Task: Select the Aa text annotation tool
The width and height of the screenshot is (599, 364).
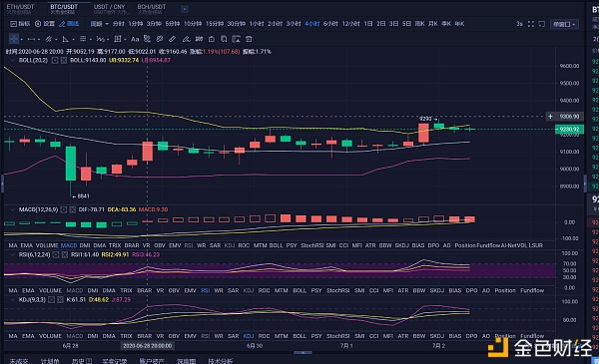Action: coord(135,39)
